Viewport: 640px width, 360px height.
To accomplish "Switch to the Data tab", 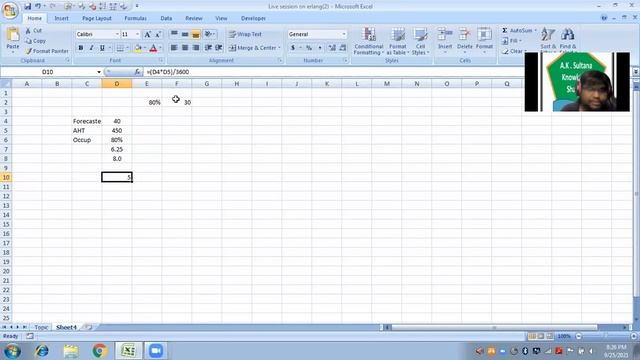I will [x=166, y=18].
